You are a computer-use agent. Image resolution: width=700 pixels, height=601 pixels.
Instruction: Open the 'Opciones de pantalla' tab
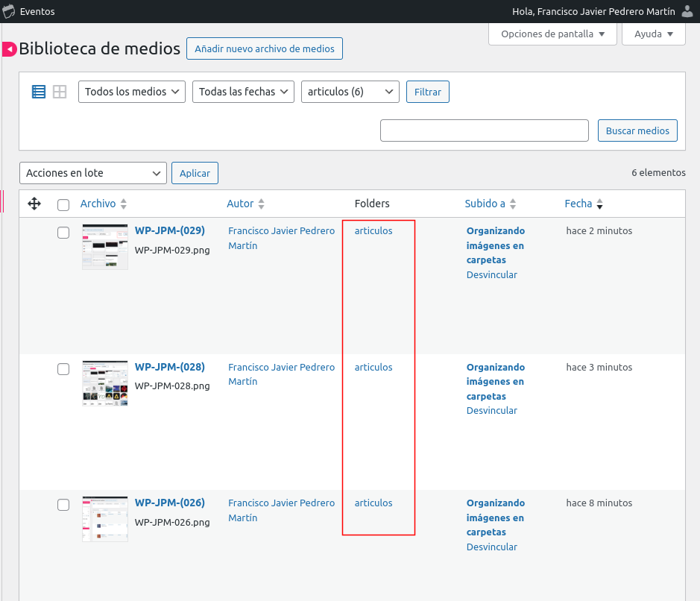(552, 34)
